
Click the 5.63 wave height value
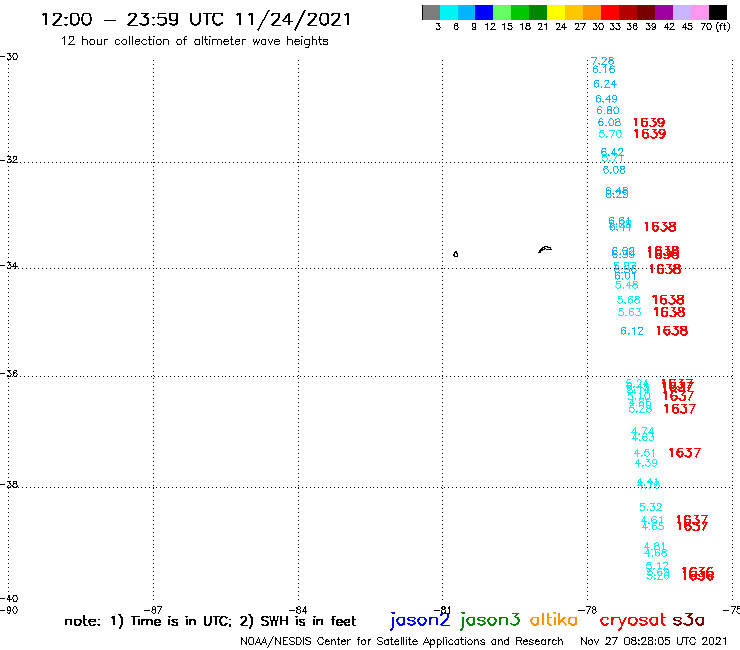pos(630,312)
